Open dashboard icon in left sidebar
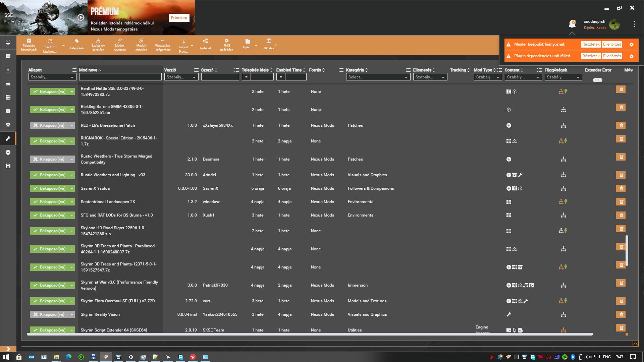The image size is (644, 362). 8,43
